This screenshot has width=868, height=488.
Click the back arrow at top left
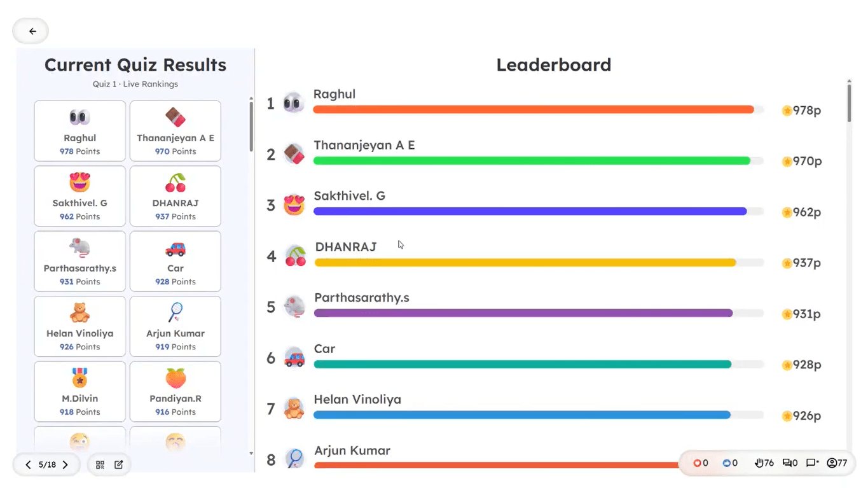[x=30, y=30]
